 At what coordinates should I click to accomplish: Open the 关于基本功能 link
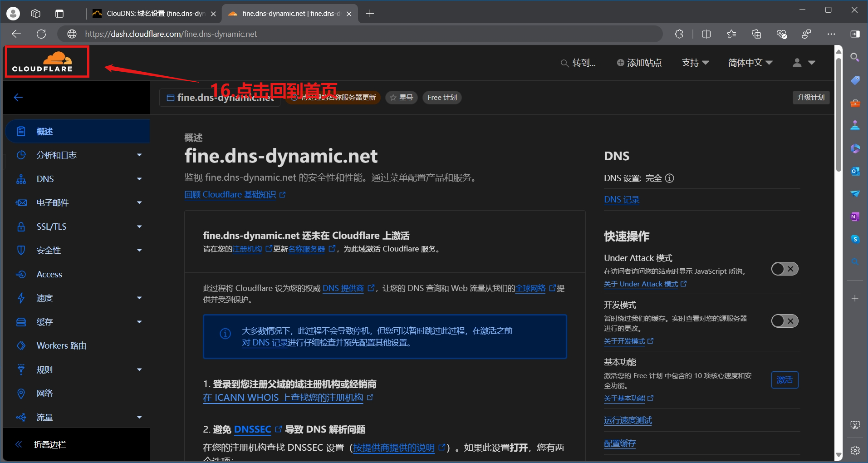point(624,399)
